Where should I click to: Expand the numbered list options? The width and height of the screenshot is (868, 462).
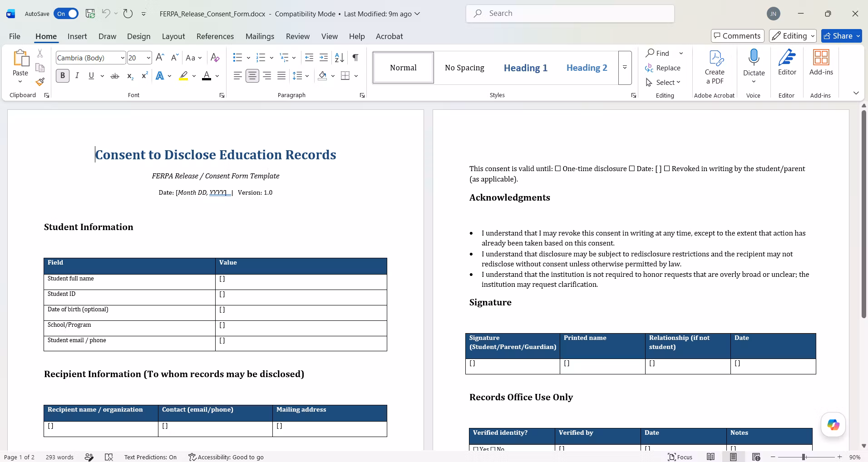[x=271, y=58]
